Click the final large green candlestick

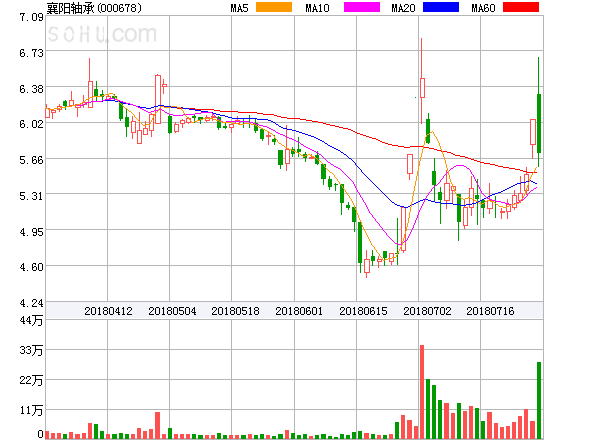pos(539,112)
